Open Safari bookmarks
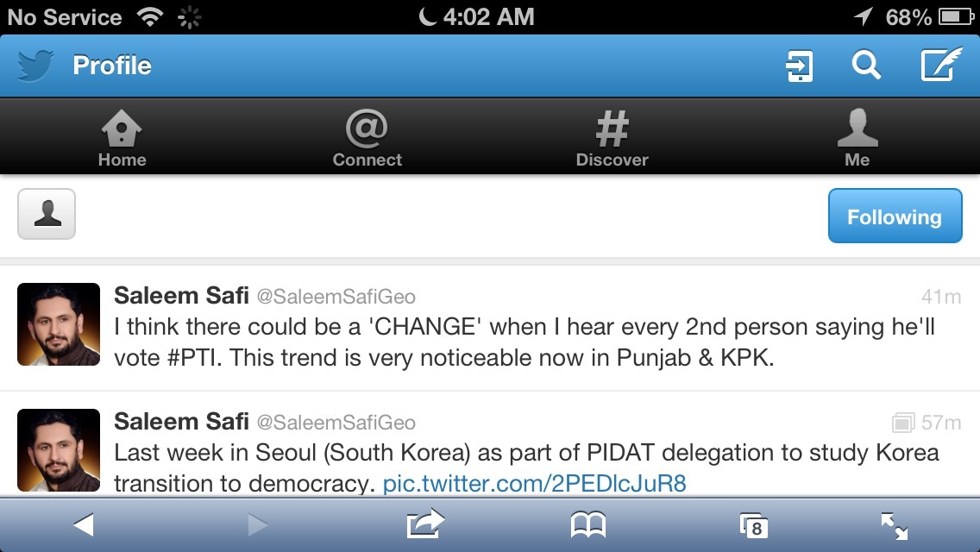 tap(587, 524)
